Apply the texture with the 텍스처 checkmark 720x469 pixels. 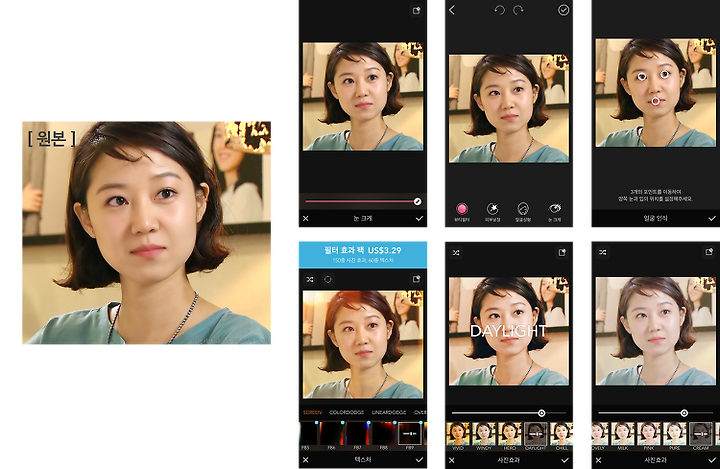[x=419, y=460]
